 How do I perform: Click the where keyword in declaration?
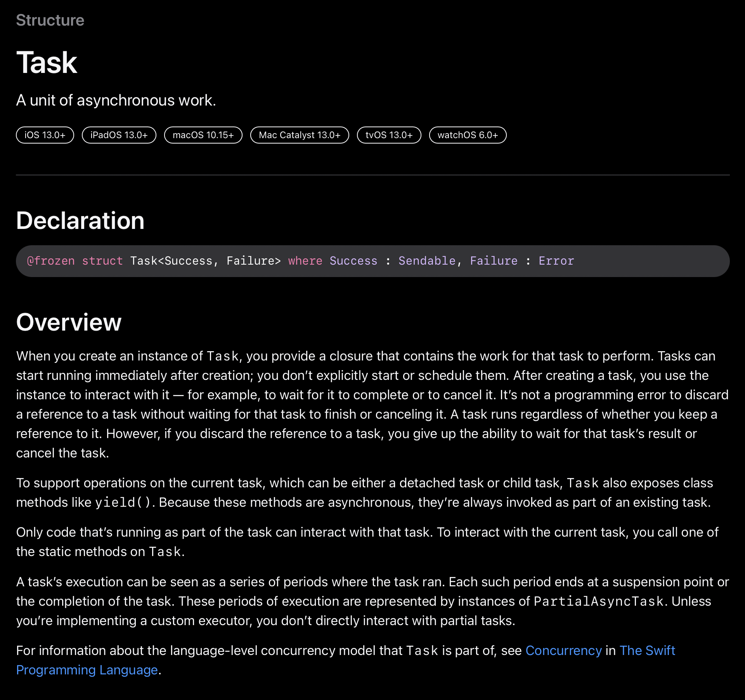point(305,261)
